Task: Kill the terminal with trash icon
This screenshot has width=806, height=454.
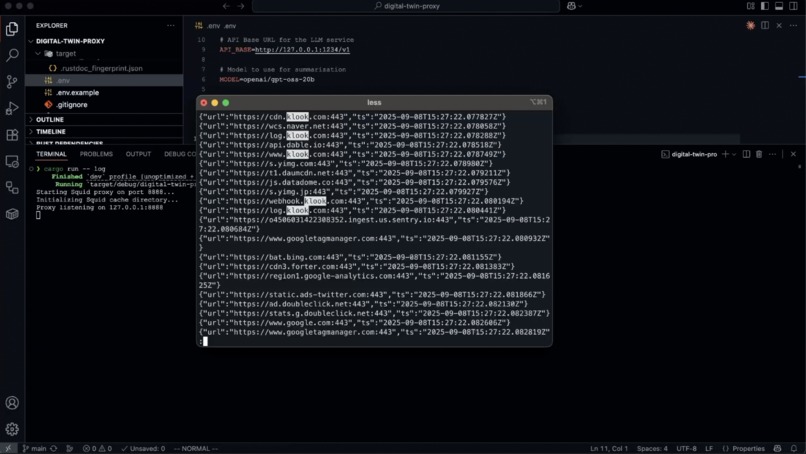Action: [759, 154]
